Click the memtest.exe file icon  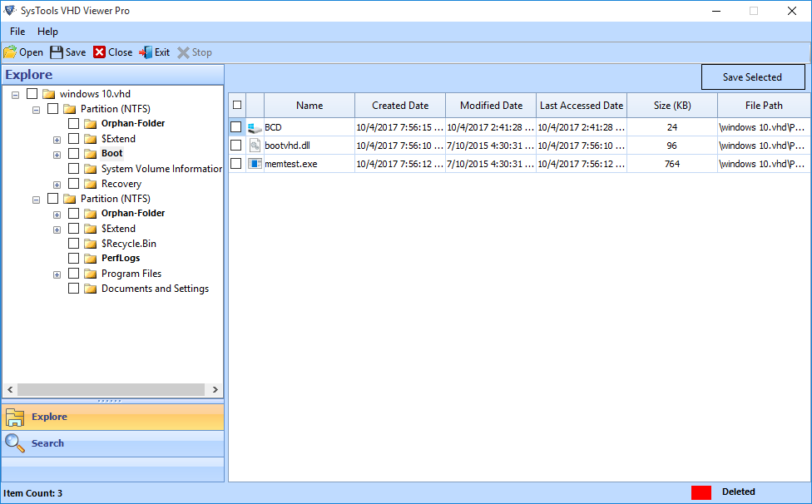pos(255,163)
